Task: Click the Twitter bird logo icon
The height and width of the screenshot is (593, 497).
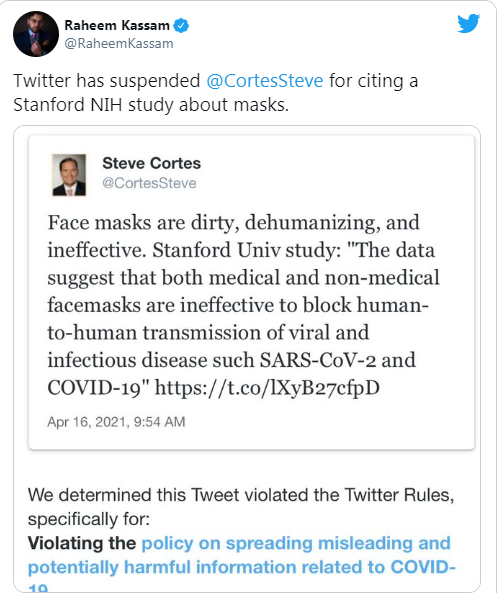Action: coord(468,23)
